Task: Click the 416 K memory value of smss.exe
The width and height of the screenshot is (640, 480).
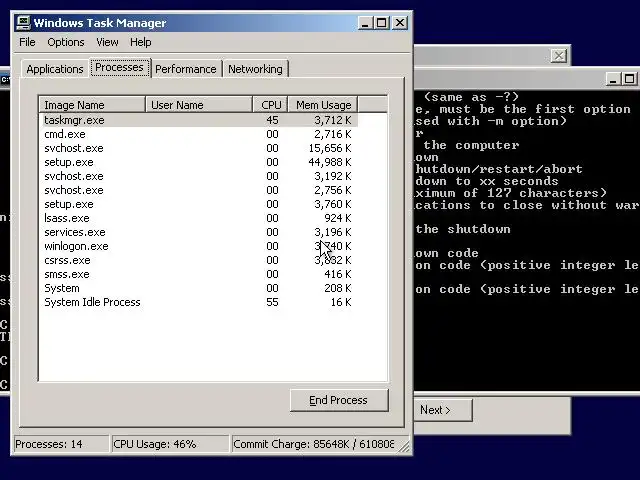Action: tap(338, 274)
